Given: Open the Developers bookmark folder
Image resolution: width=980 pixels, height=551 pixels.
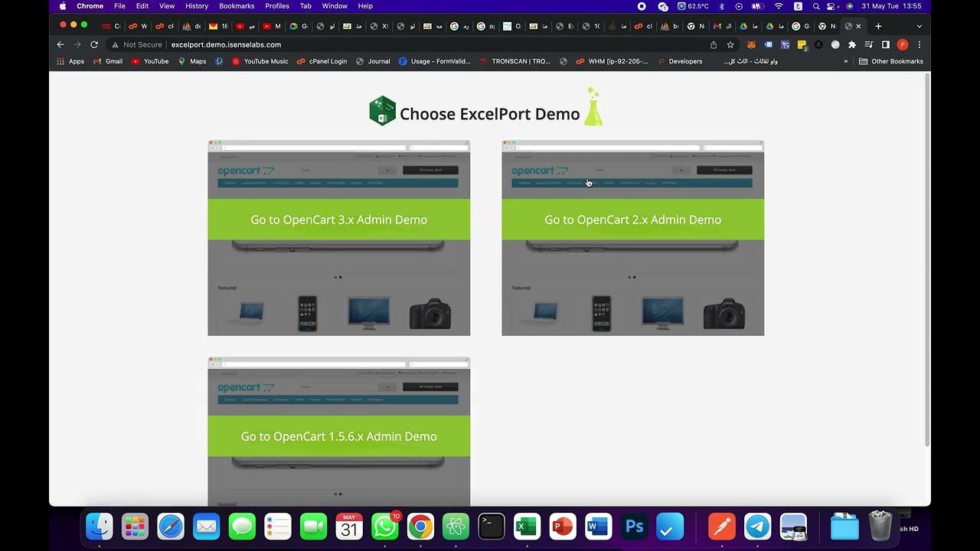Looking at the screenshot, I should click(680, 61).
